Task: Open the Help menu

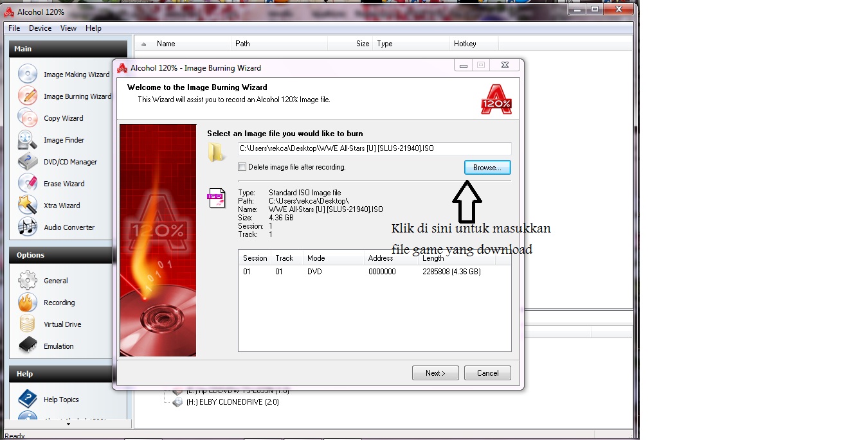Action: coord(93,28)
